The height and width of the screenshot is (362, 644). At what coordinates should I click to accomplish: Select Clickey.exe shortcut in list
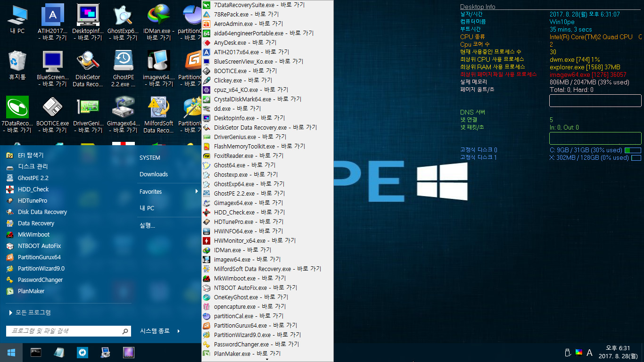click(x=267, y=80)
